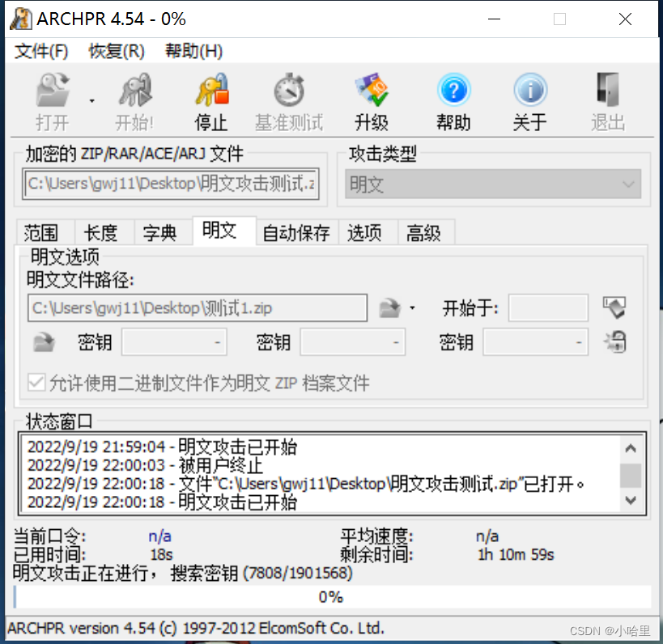The width and height of the screenshot is (663, 644).
Task: Click the icon right of 开始于 field
Action: pyautogui.click(x=614, y=307)
